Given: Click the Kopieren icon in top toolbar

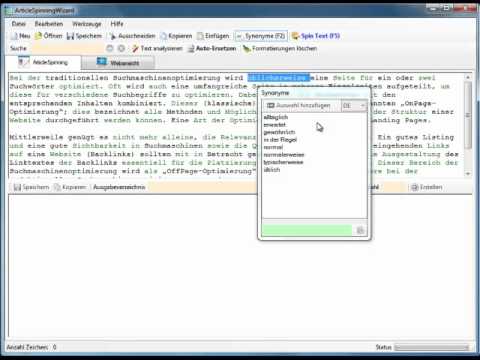Looking at the screenshot, I should click(x=164, y=36).
